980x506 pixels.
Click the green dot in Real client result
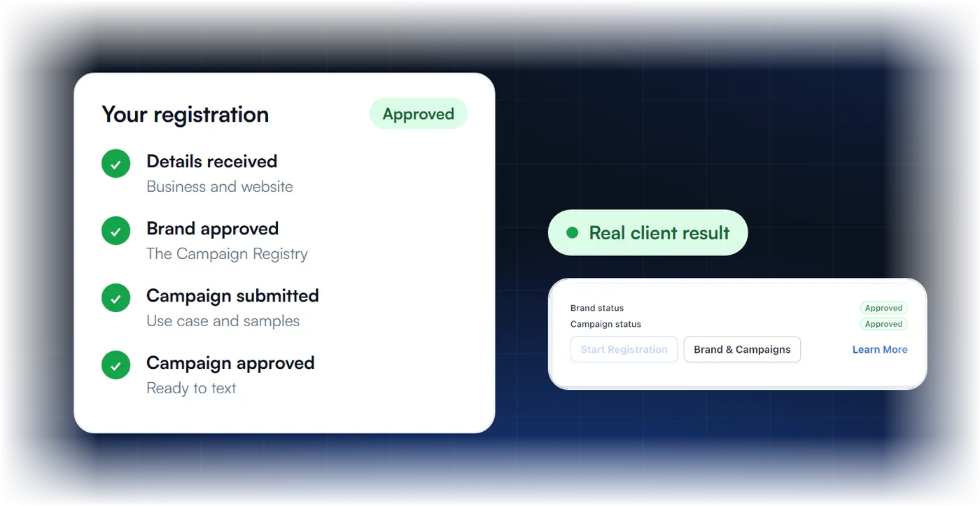pos(572,232)
